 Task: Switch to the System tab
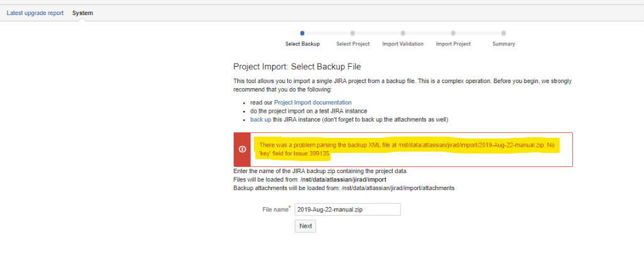click(82, 13)
